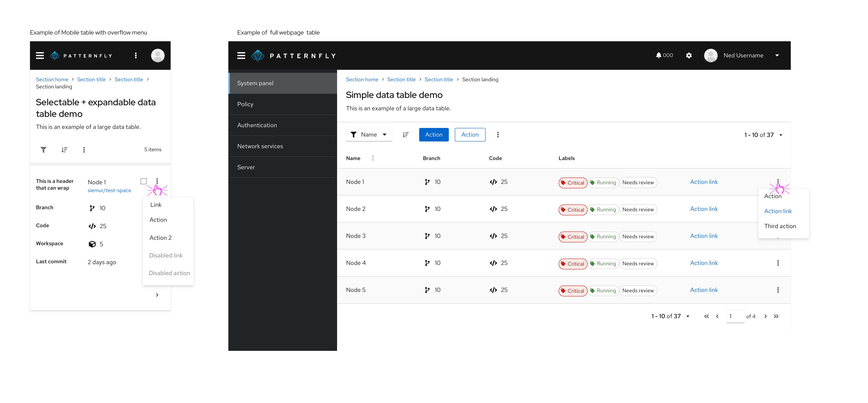Open kebab menu for Node 4 row
868x403 pixels.
pos(778,263)
